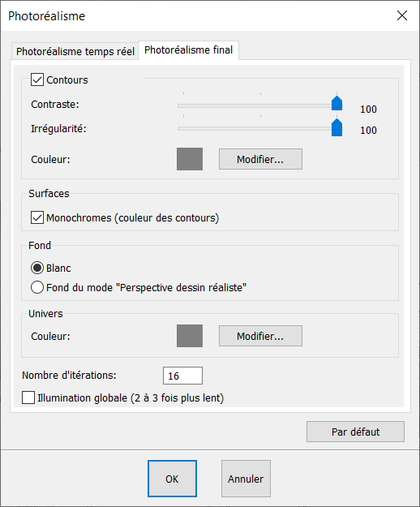The height and width of the screenshot is (507, 420).
Task: Reset settings with Par défaut button
Action: [x=355, y=432]
